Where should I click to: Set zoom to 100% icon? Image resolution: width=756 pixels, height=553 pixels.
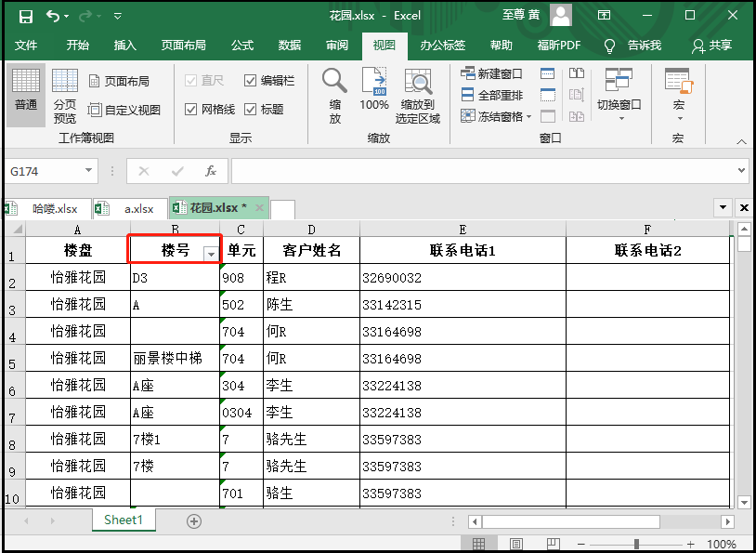374,90
